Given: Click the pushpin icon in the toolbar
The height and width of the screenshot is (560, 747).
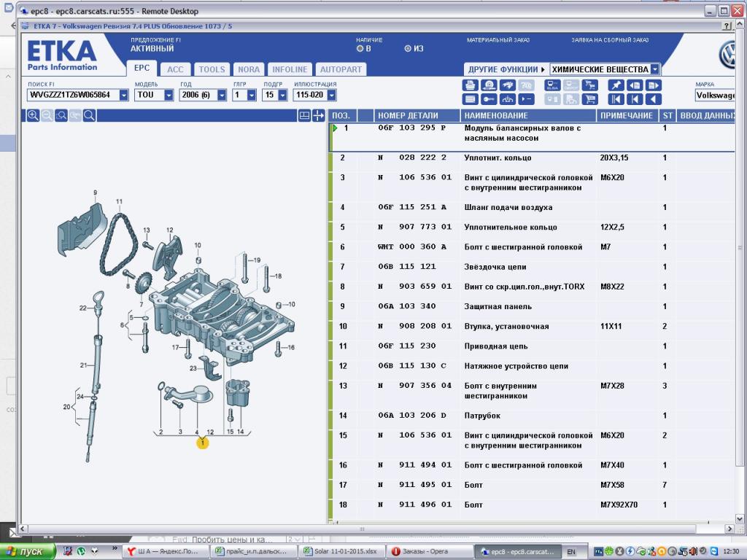Looking at the screenshot, I should (616, 85).
